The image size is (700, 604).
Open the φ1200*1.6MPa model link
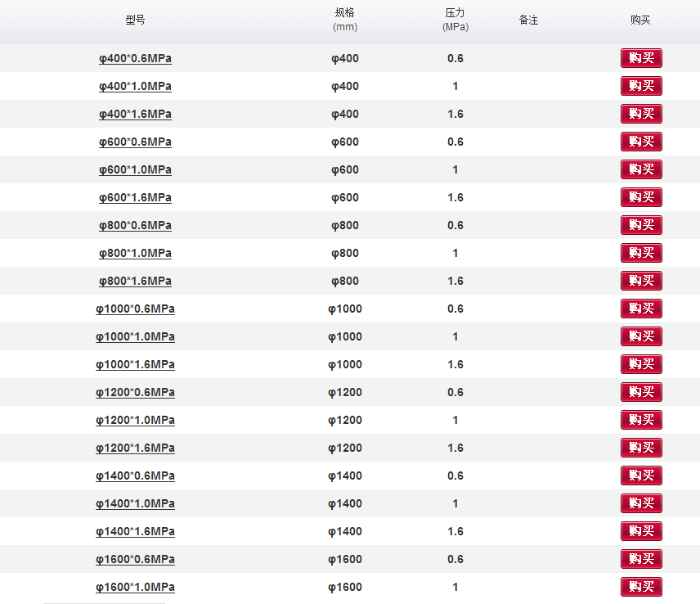point(135,448)
